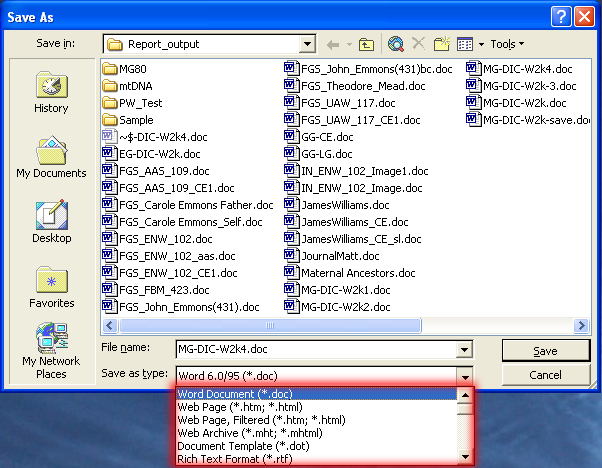
Task: Select MG-DIC-W2k.doc in third column
Action: tap(516, 103)
